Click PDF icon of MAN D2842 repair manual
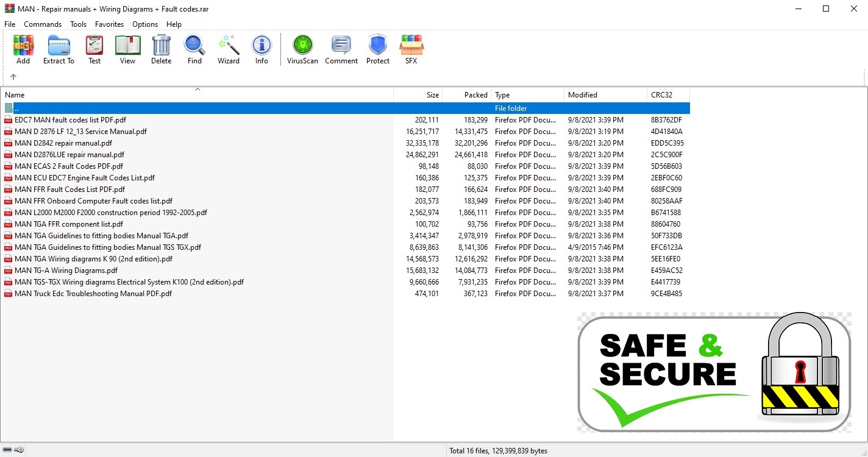Screen dimensions: 868x457 coord(9,143)
